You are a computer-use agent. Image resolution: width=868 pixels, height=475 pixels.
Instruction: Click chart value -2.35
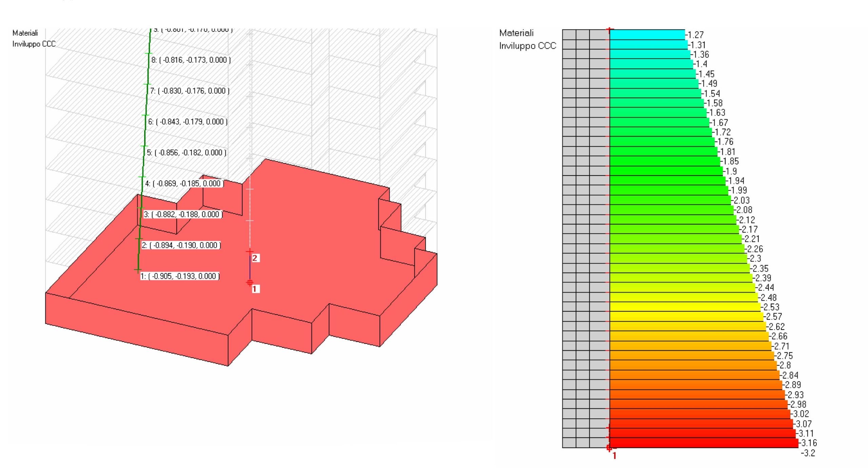click(759, 269)
